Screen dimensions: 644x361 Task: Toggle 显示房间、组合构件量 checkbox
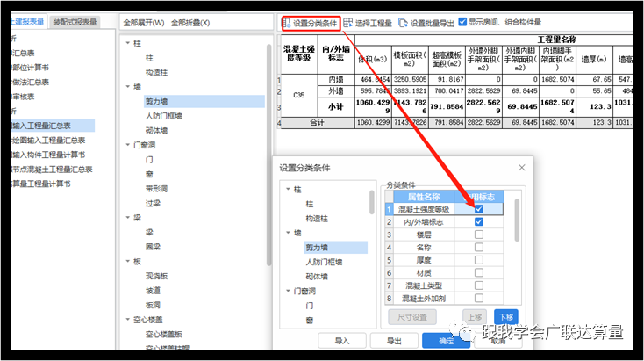pos(462,22)
